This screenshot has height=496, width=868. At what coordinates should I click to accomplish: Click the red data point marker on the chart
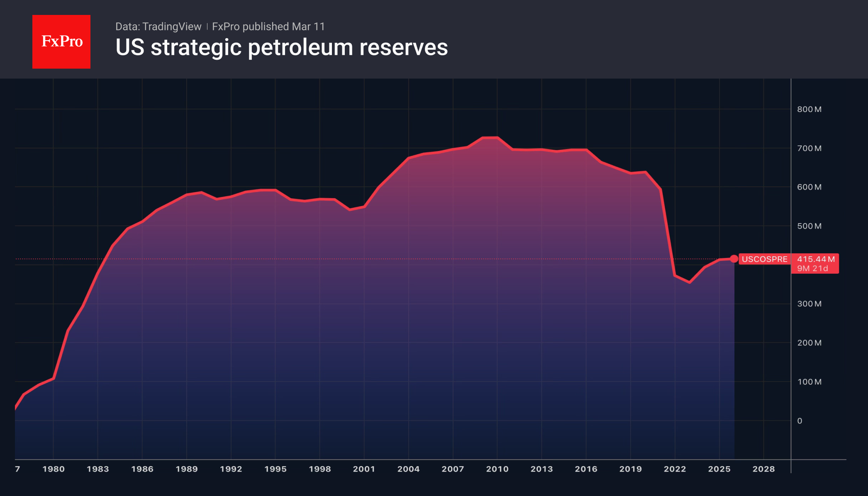click(x=734, y=258)
